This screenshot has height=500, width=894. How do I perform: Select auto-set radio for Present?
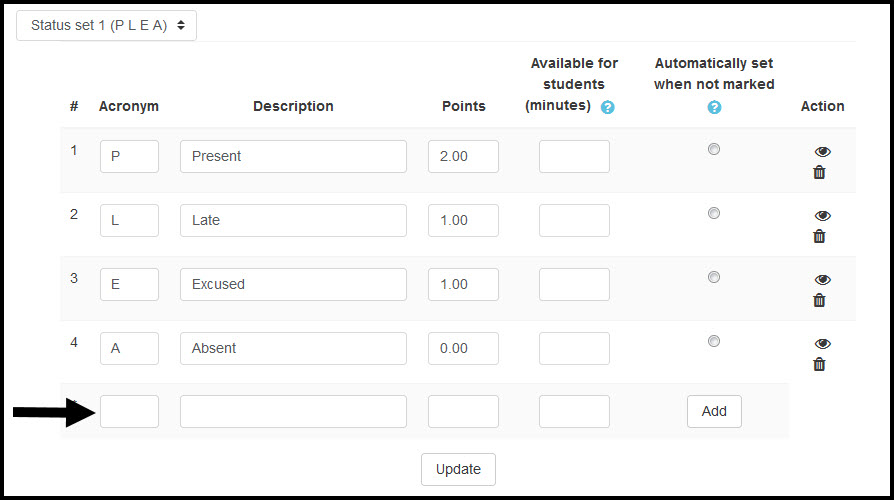coord(714,149)
